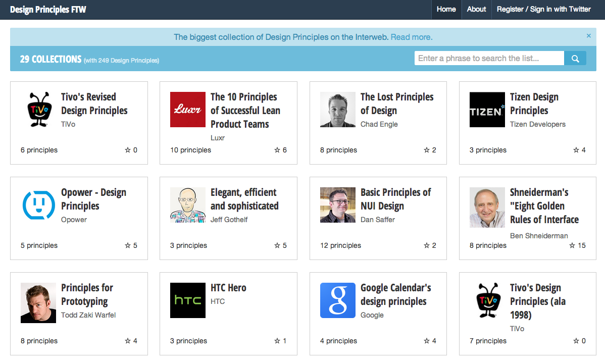605x364 pixels.
Task: Click the Jeff Gothelf cartoon avatar
Action: 188,205
